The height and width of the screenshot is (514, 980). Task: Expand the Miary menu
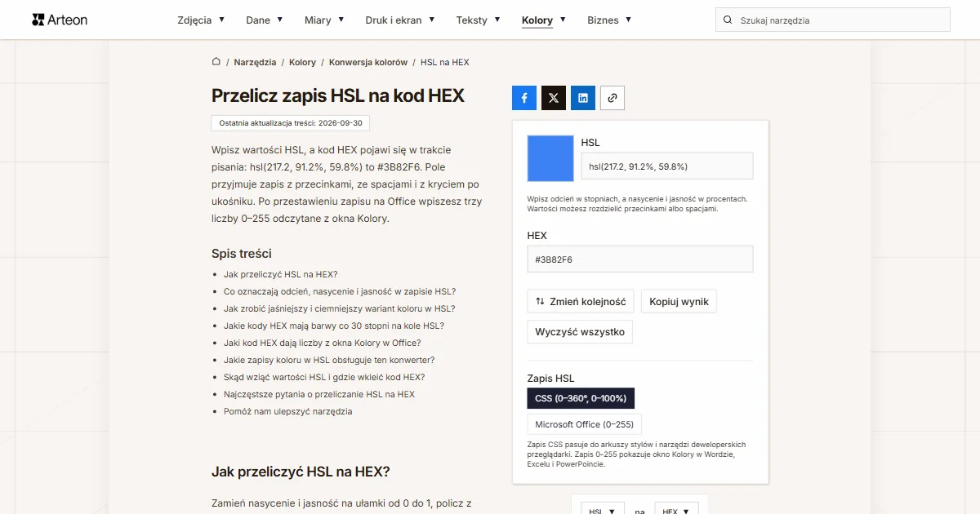324,20
